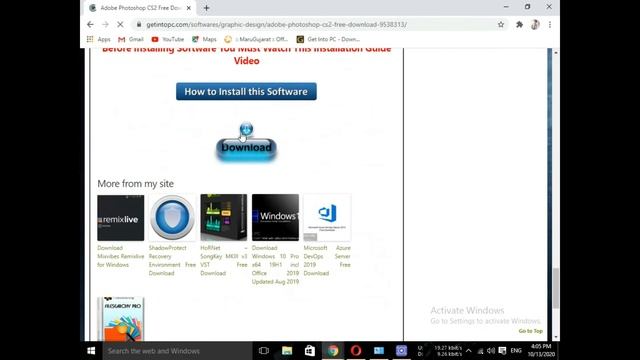Open a new browser tab
This screenshot has height=360, width=640.
207,8
